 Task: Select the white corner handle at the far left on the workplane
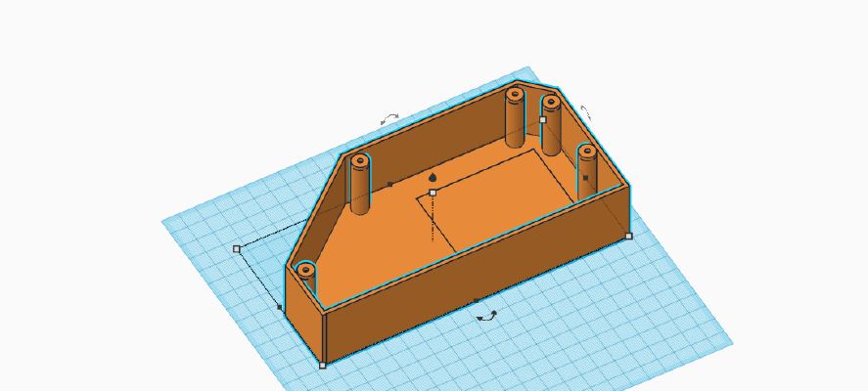point(237,249)
